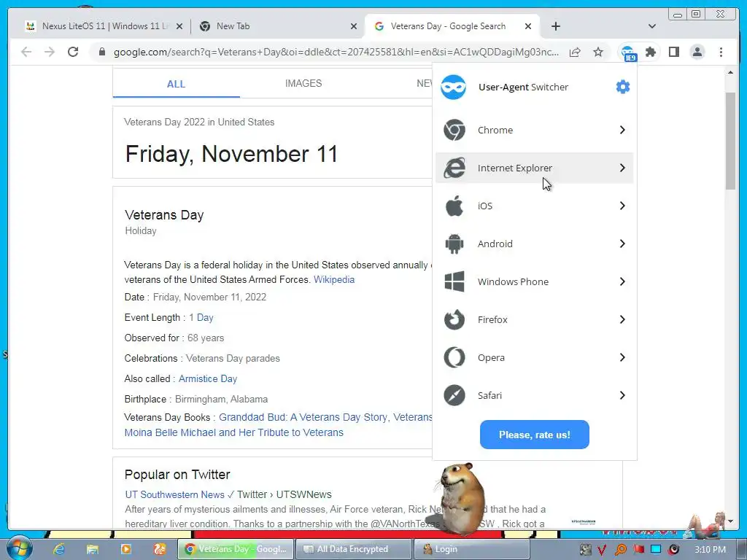Click the Firefox logo icon
This screenshot has width=747, height=560.
click(x=454, y=319)
